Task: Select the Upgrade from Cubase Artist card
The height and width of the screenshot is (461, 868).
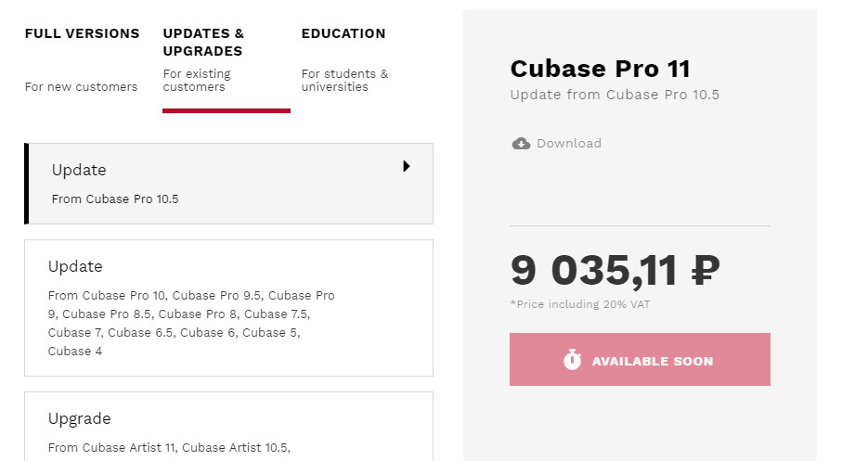Action: [x=228, y=426]
